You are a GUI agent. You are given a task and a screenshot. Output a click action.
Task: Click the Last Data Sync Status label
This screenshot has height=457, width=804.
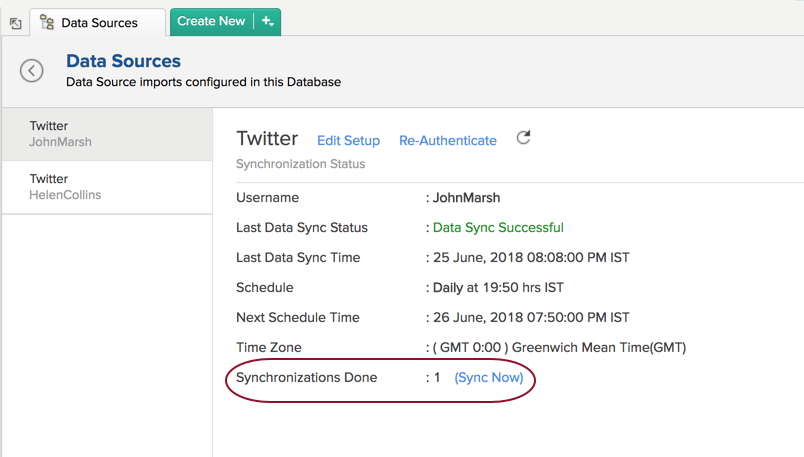coord(302,228)
